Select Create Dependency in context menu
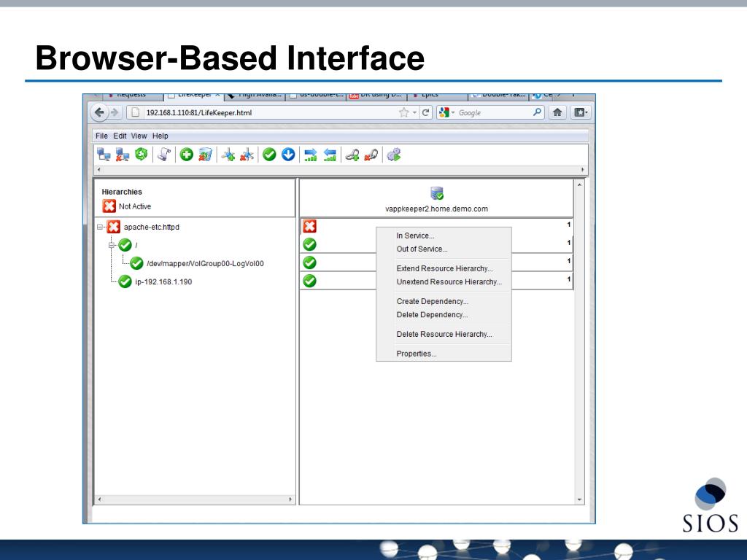 (432, 301)
